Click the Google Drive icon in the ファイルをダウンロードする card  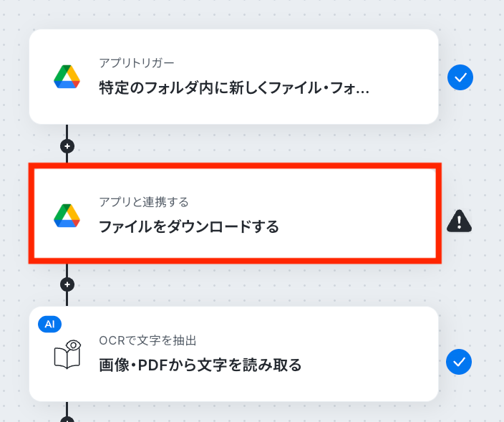(67, 216)
